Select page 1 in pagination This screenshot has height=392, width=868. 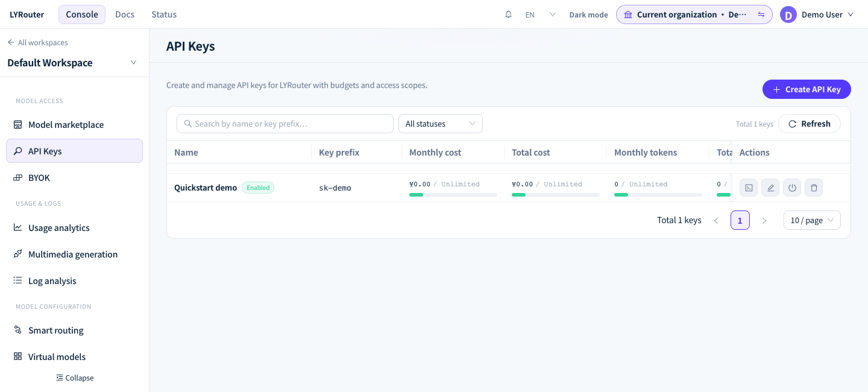[x=740, y=220]
